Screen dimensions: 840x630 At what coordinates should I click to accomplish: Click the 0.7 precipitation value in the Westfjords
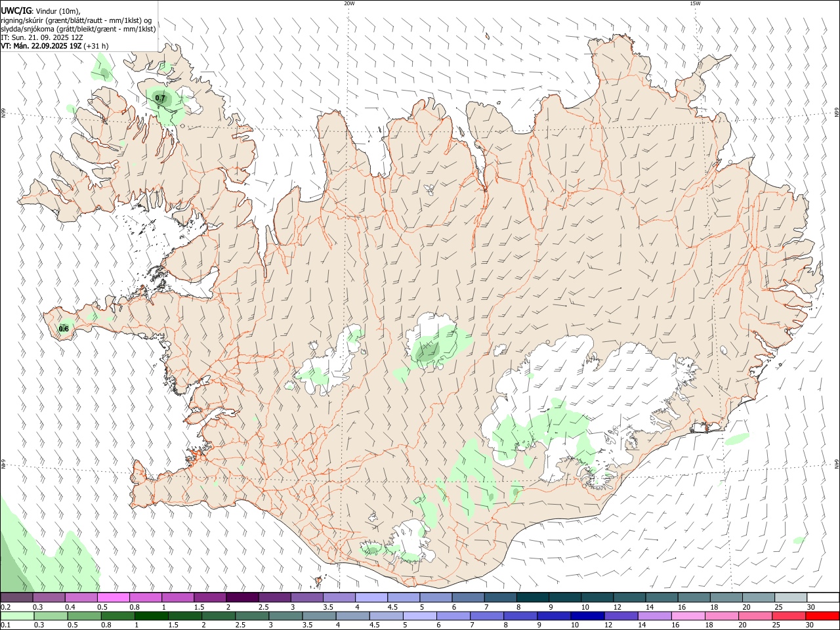[159, 98]
